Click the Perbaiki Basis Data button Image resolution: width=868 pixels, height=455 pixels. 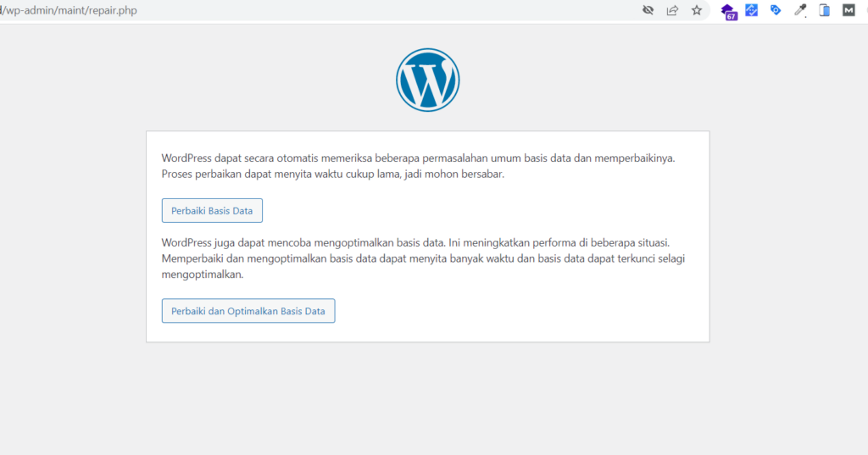[x=212, y=210]
